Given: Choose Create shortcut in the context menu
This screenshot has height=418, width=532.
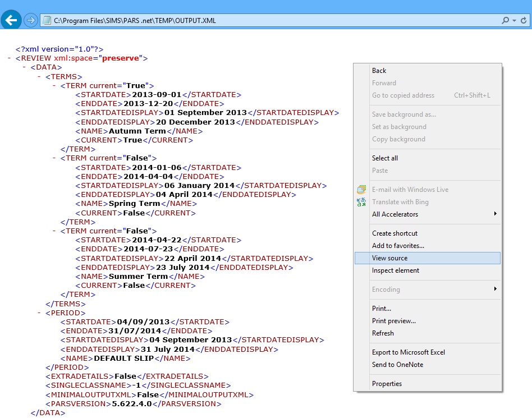Looking at the screenshot, I should point(427,233).
